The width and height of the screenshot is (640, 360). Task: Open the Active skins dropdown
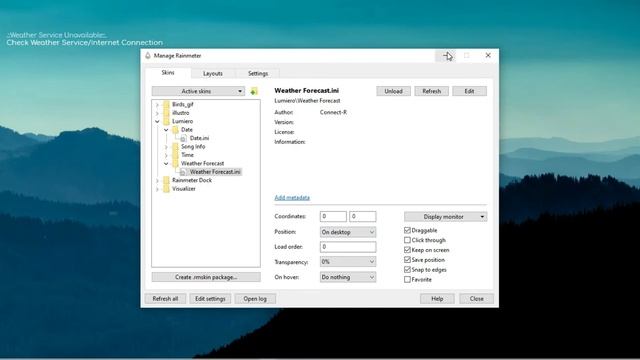pos(198,91)
